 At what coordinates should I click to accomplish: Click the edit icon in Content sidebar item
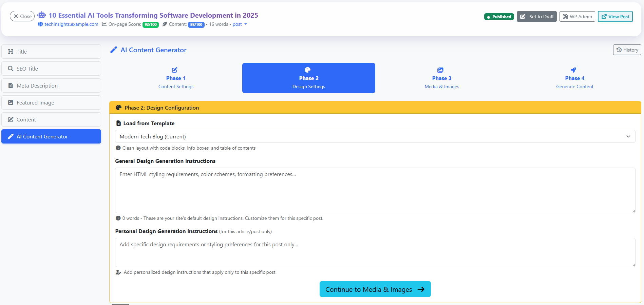tap(11, 119)
